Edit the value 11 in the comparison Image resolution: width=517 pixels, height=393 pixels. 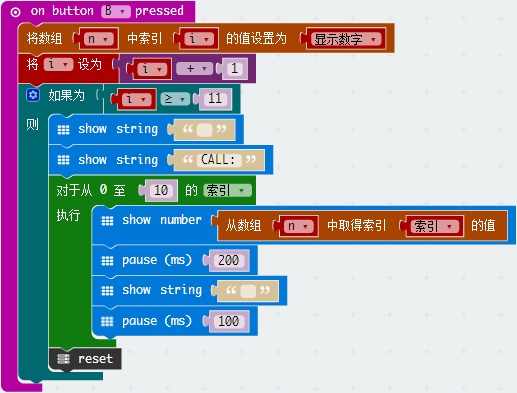tap(215, 99)
